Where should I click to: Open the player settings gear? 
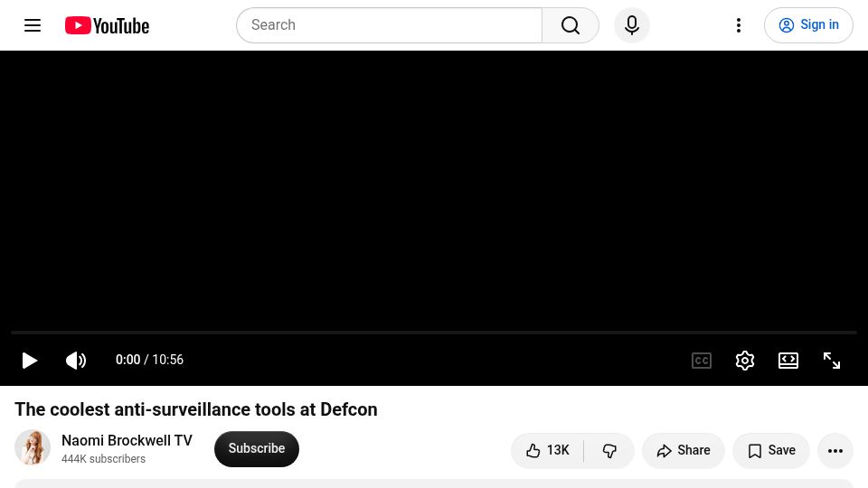pyautogui.click(x=744, y=361)
